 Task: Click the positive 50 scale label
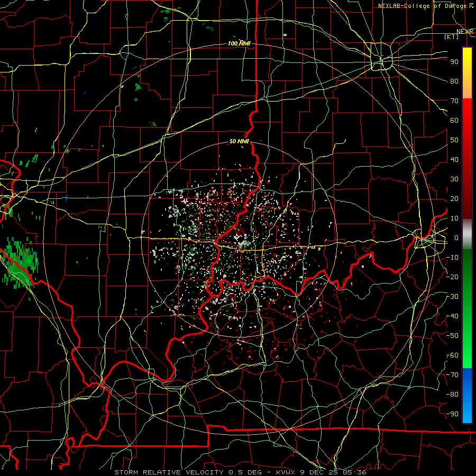(454, 140)
